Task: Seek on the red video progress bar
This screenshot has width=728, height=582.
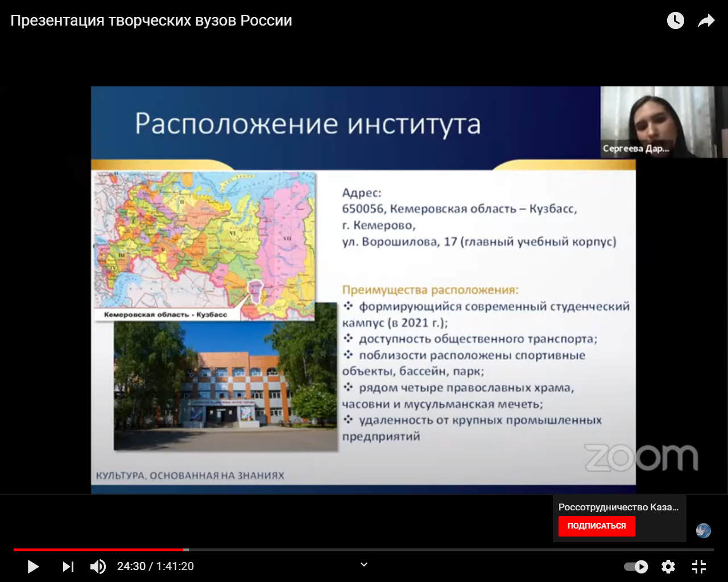Action: [x=364, y=550]
